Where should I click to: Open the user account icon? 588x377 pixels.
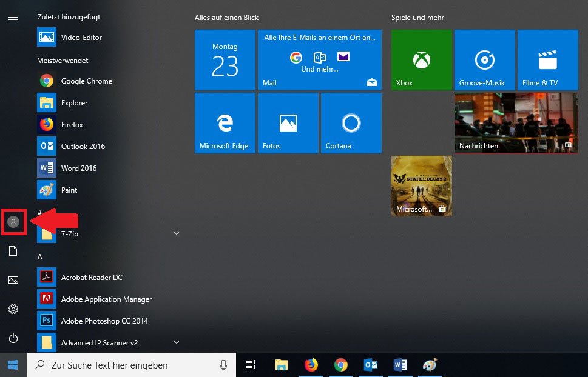pos(13,222)
